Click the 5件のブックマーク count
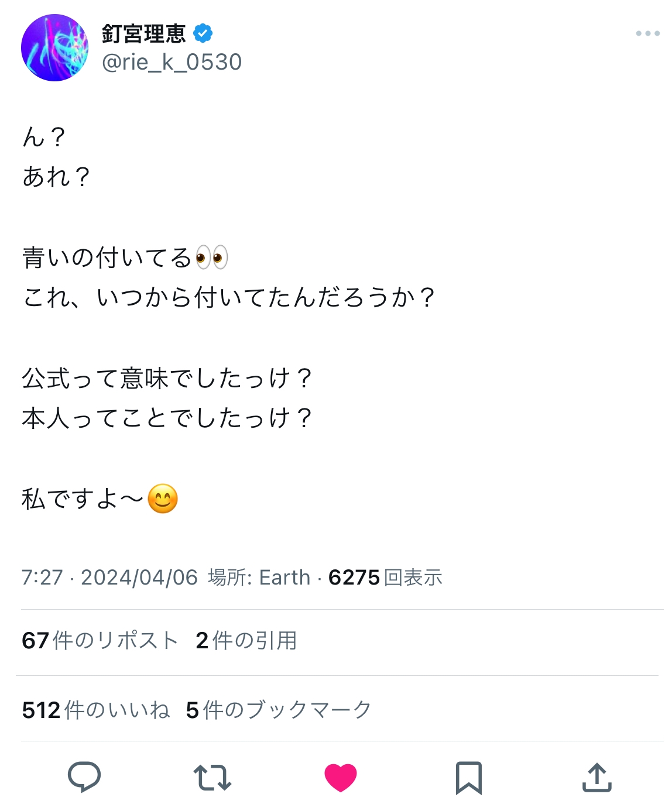 (x=279, y=710)
